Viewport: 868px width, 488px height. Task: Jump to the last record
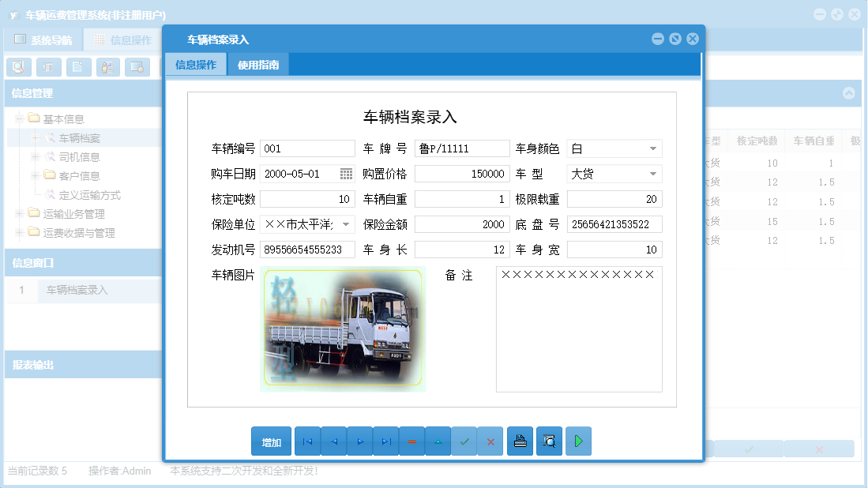[385, 441]
